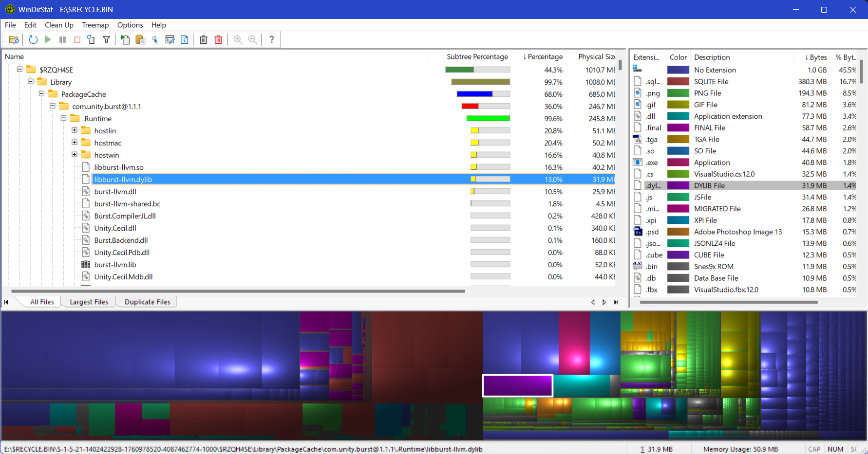Viewport: 868px width, 454px height.
Task: Click the horizontal scrollbar under the file tree
Action: (238, 291)
